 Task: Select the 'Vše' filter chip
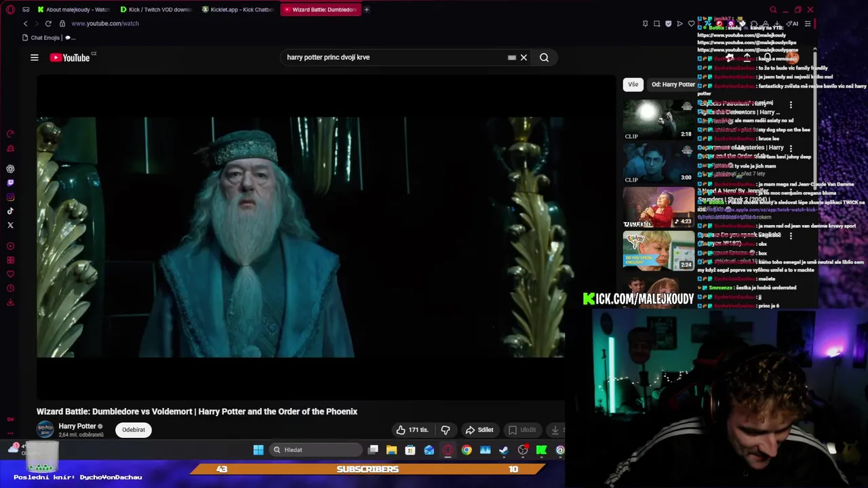pyautogui.click(x=633, y=85)
